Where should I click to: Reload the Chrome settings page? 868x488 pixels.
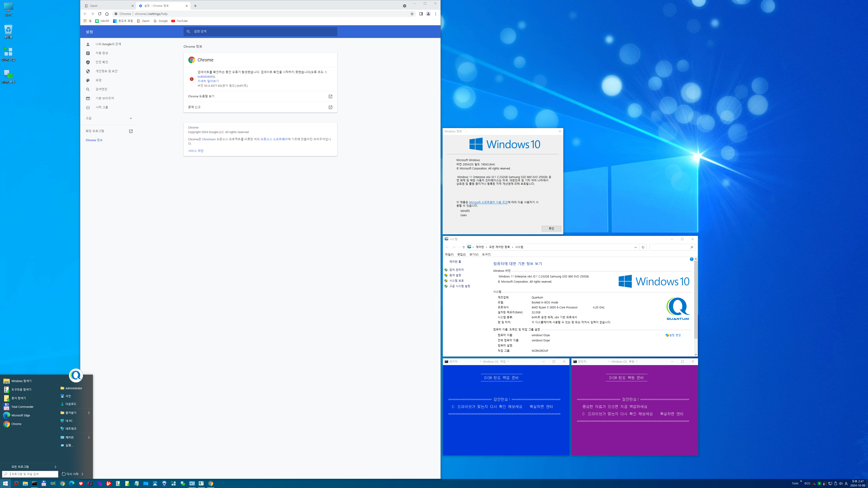pos(99,14)
